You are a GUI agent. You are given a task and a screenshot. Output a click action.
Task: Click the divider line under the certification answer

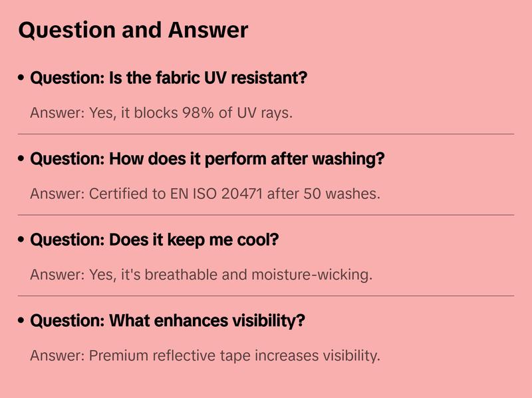click(266, 215)
